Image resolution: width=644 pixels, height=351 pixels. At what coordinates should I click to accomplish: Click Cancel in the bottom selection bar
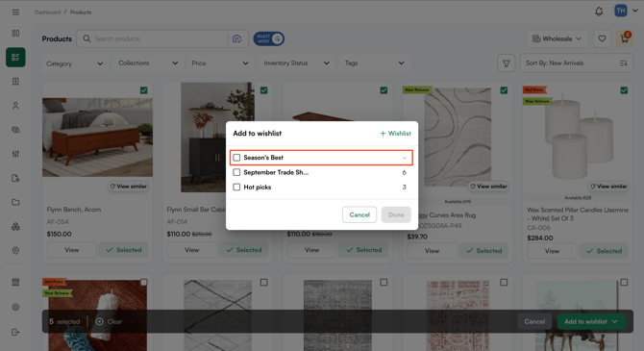click(x=534, y=321)
